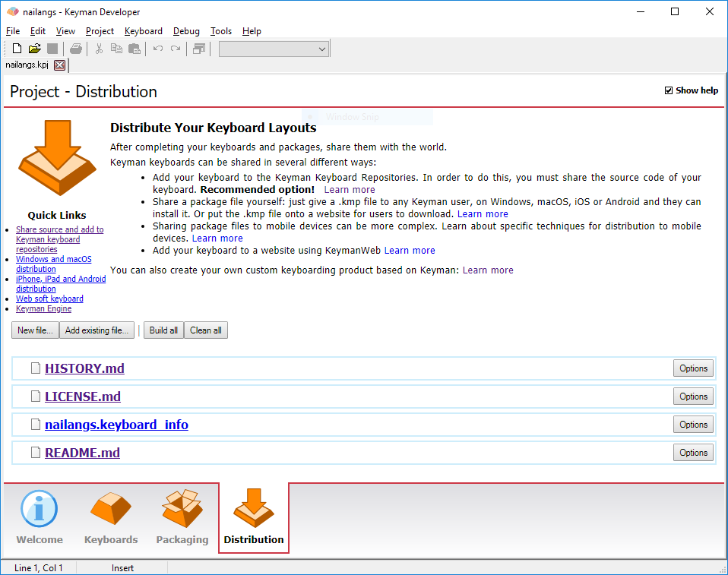The image size is (728, 575).
Task: Open the Debug menu
Action: point(186,31)
